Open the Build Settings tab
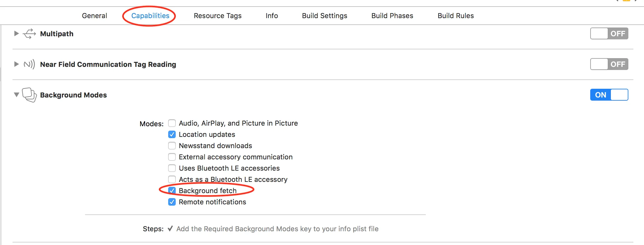The height and width of the screenshot is (245, 644). coord(325,16)
